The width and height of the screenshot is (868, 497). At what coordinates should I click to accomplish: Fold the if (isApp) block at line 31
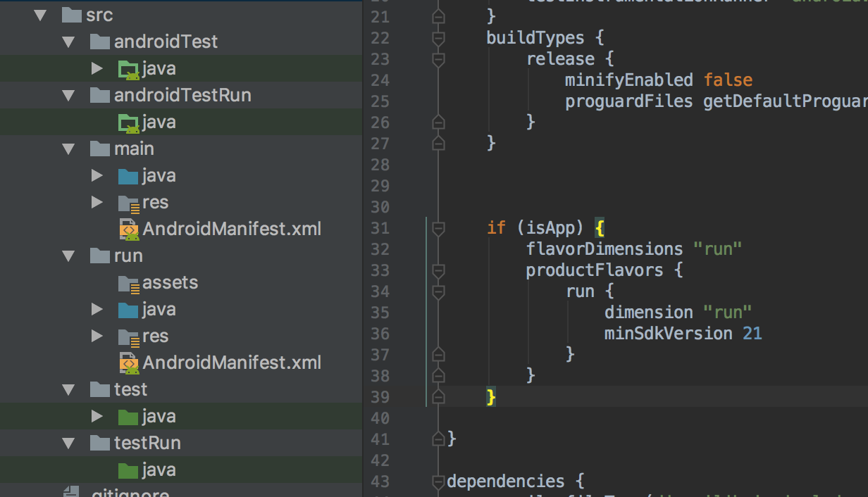click(x=438, y=228)
